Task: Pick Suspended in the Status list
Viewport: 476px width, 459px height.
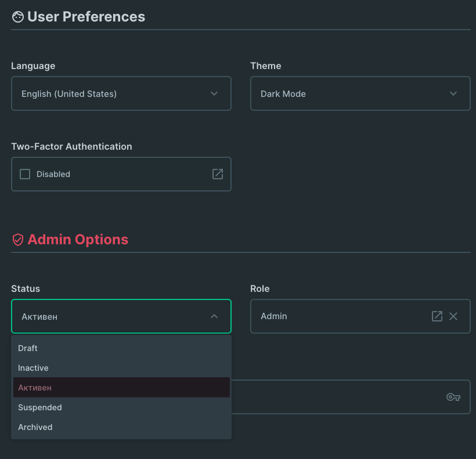Action: pyautogui.click(x=121, y=407)
